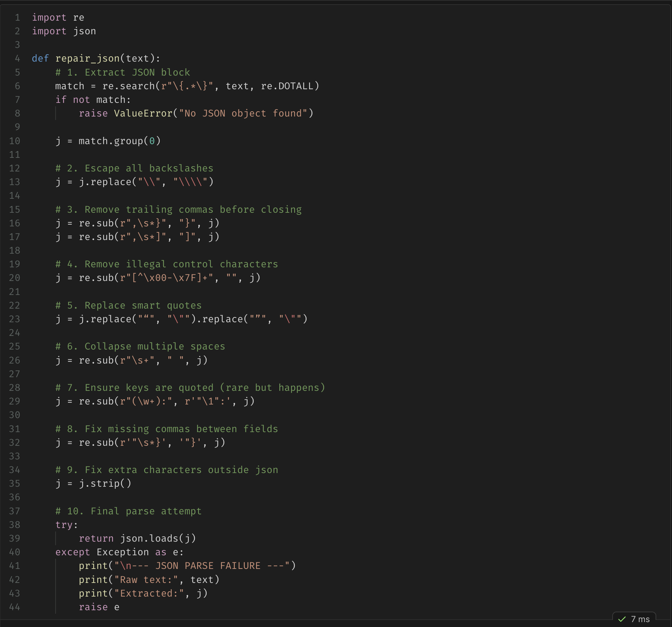Click line number 44 in the gutter
This screenshot has width=672, height=627.
coord(15,607)
